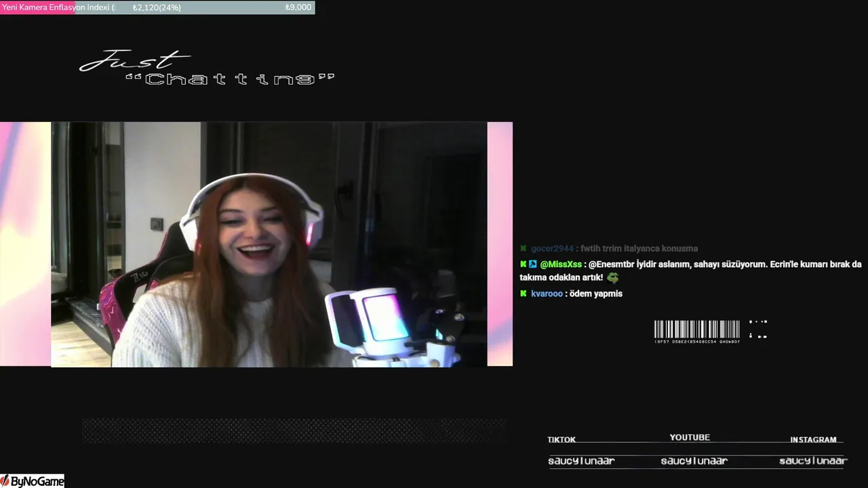
Task: Click the saucylunaar handle under YOUTUBE
Action: click(694, 461)
